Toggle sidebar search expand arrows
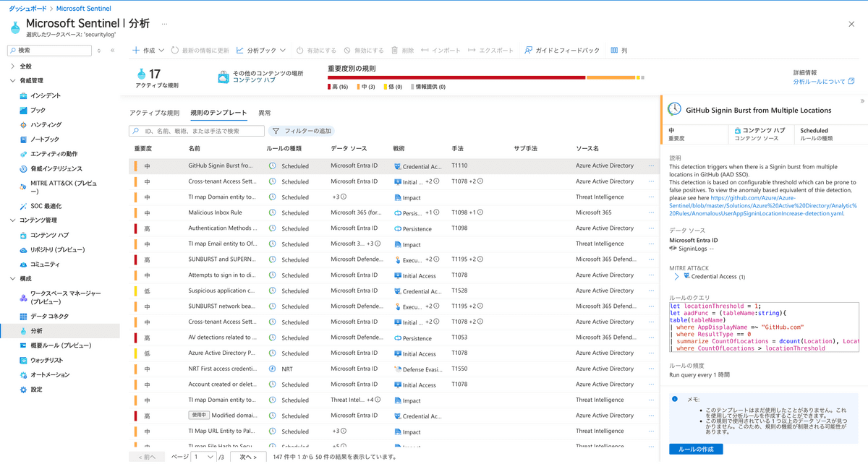The width and height of the screenshot is (868, 464). [98, 51]
